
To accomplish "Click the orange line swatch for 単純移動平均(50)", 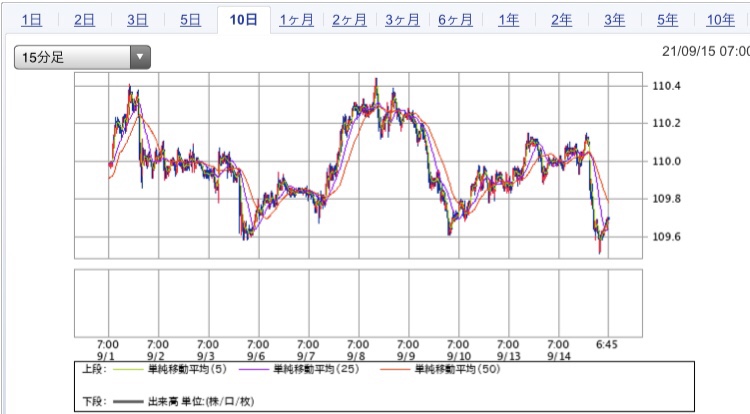I will (395, 370).
